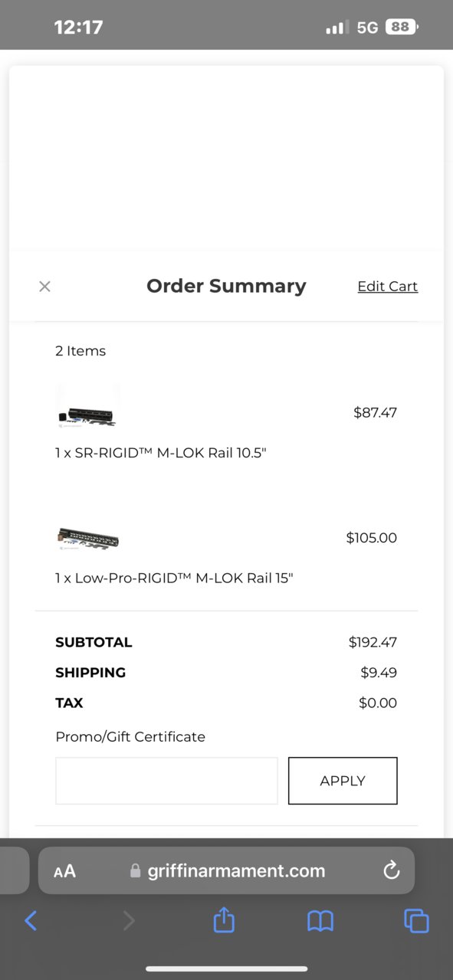Tap the griffinarmament.com address bar
The image size is (453, 980).
[x=226, y=870]
